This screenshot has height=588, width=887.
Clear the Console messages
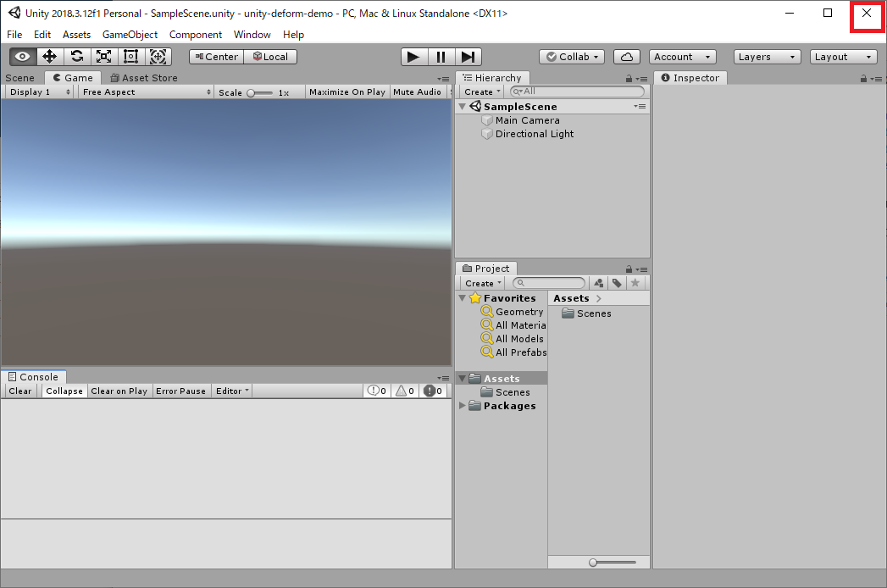(19, 391)
